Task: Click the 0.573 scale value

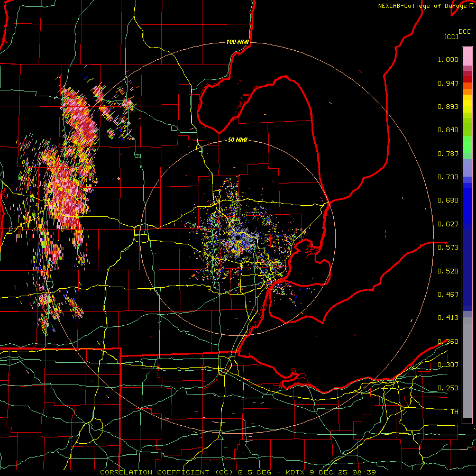Action: click(448, 248)
